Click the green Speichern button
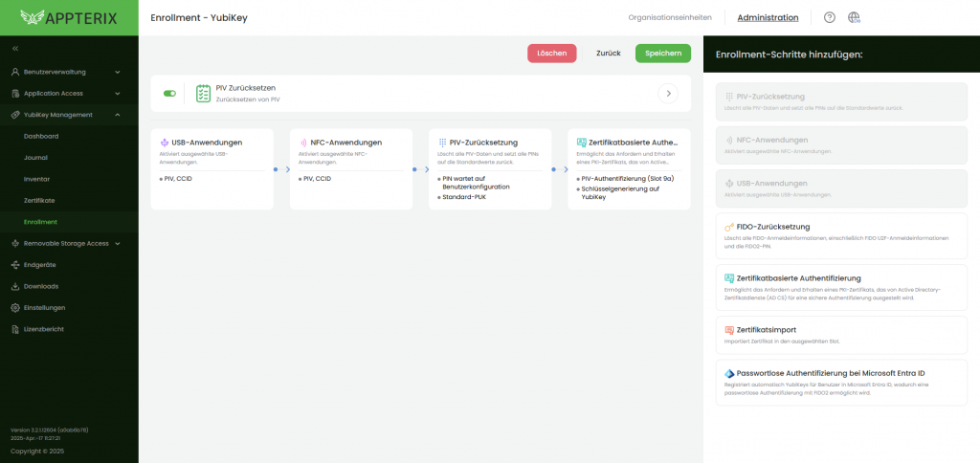Image resolution: width=980 pixels, height=463 pixels. [x=662, y=54]
